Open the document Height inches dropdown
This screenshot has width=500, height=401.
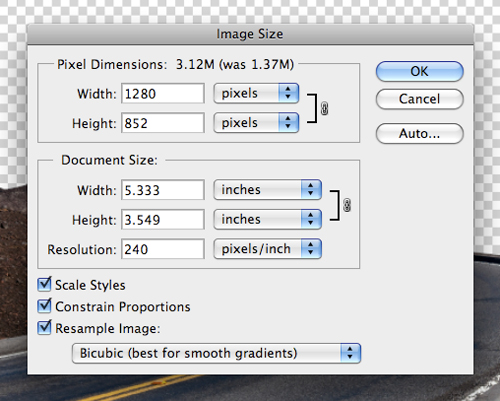(267, 219)
